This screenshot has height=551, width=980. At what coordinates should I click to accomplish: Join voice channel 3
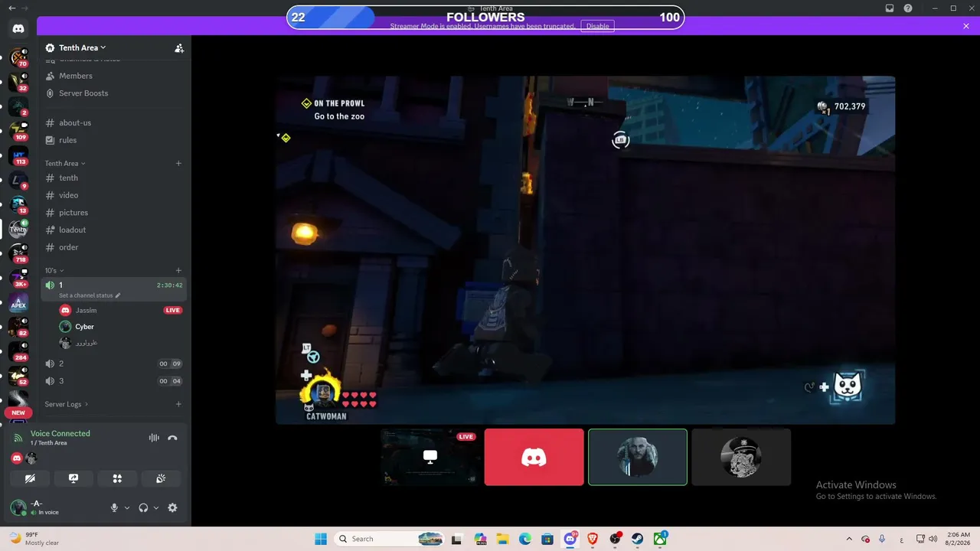coord(113,381)
